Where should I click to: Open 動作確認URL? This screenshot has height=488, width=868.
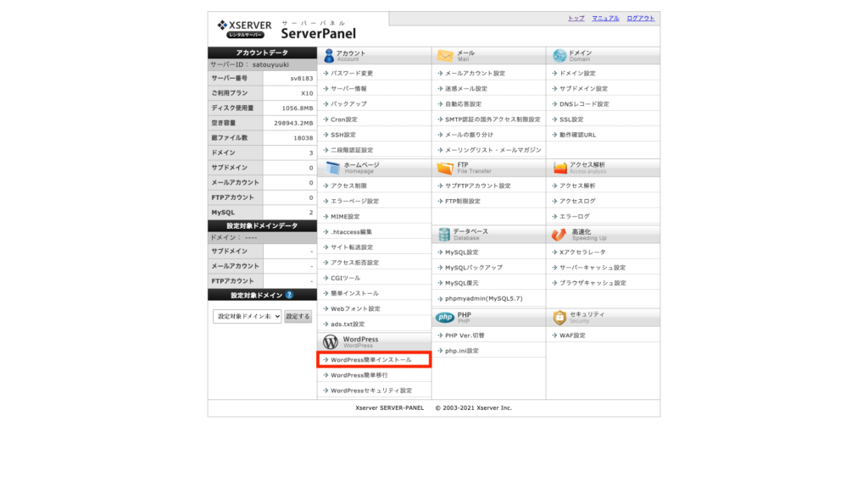click(577, 135)
